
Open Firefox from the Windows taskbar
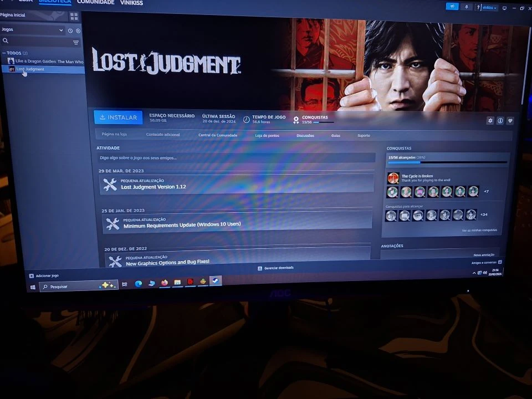click(x=165, y=283)
